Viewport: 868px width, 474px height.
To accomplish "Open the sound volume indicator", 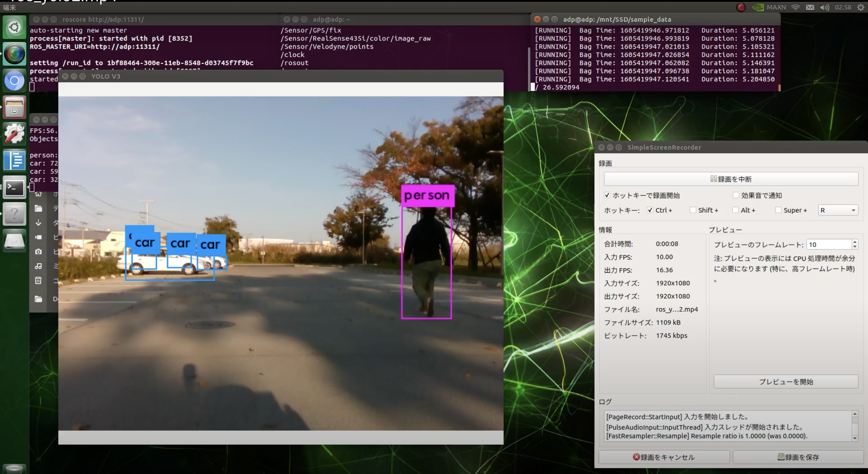I will click(825, 8).
